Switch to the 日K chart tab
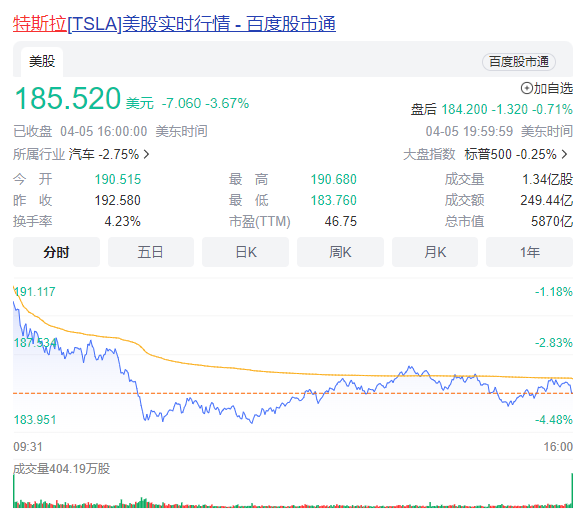 coord(246,252)
